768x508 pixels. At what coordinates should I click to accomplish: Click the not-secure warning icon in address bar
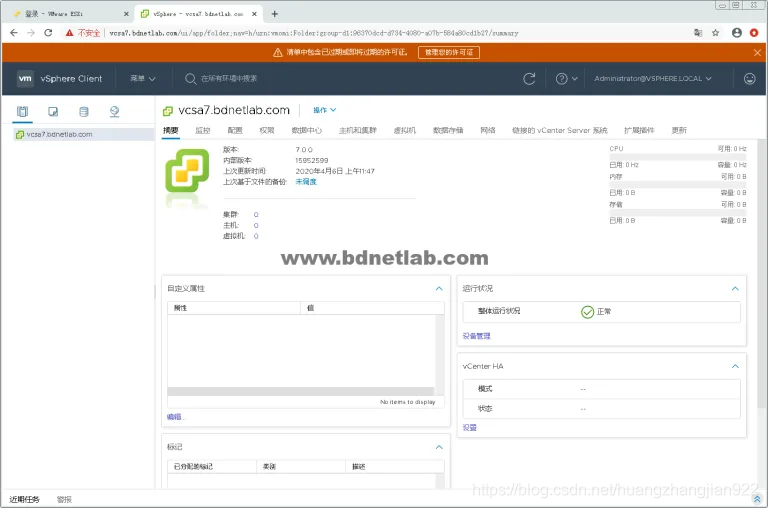pyautogui.click(x=70, y=33)
